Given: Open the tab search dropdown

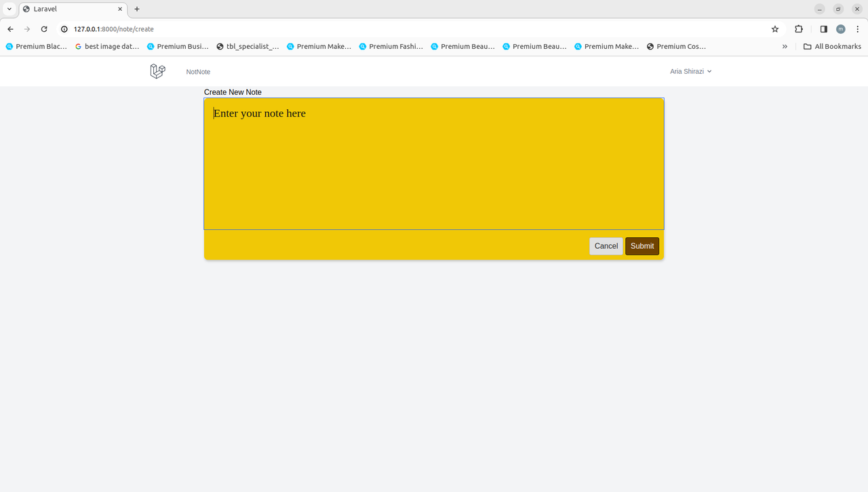Looking at the screenshot, I should click(9, 9).
